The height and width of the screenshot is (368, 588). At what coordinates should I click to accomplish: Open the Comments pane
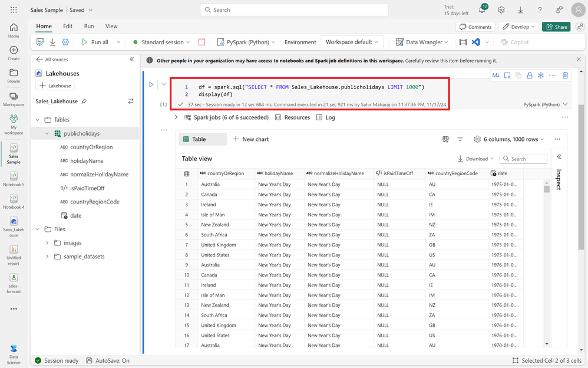(475, 27)
